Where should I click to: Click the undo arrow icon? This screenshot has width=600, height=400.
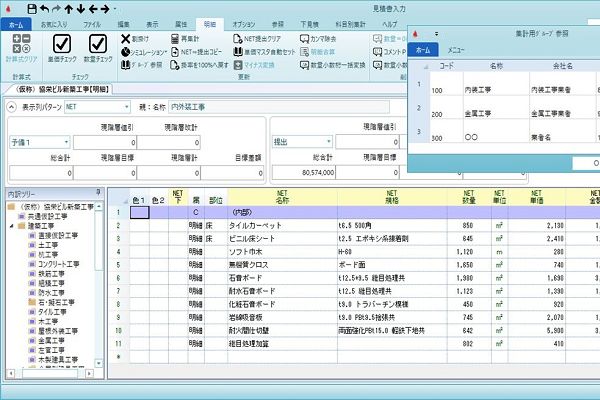[x=44, y=9]
